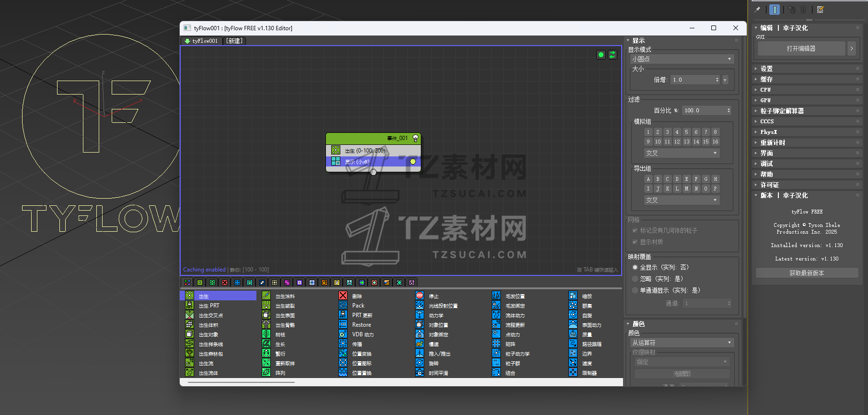This screenshot has width=868, height=415.
Task: Click the all-operators grid filter icon
Action: [x=187, y=283]
